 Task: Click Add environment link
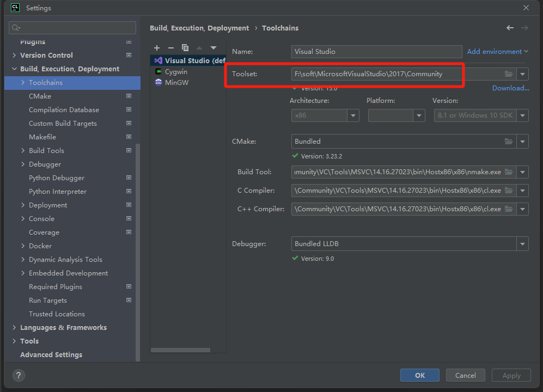pos(498,51)
